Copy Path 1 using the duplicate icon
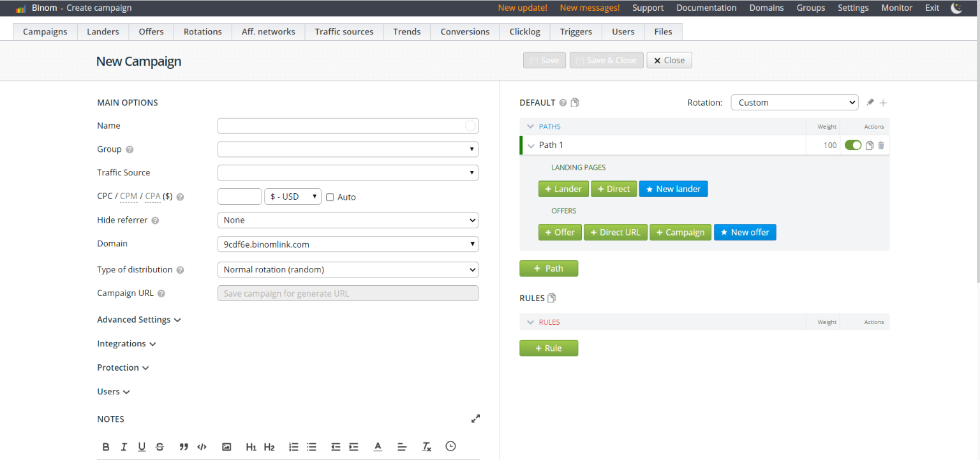The image size is (980, 460). pos(869,145)
